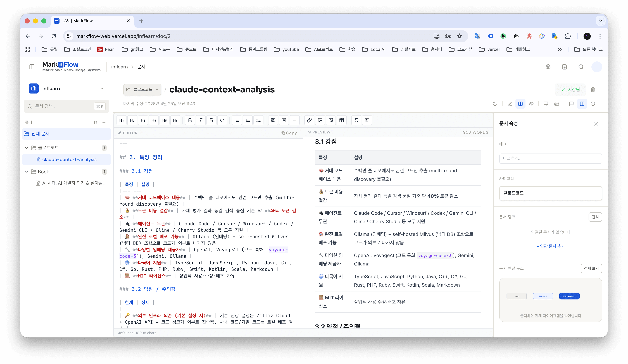Screen dimensions: 628x364
Task: Apply Heading 4 formatting
Action: click(x=154, y=120)
